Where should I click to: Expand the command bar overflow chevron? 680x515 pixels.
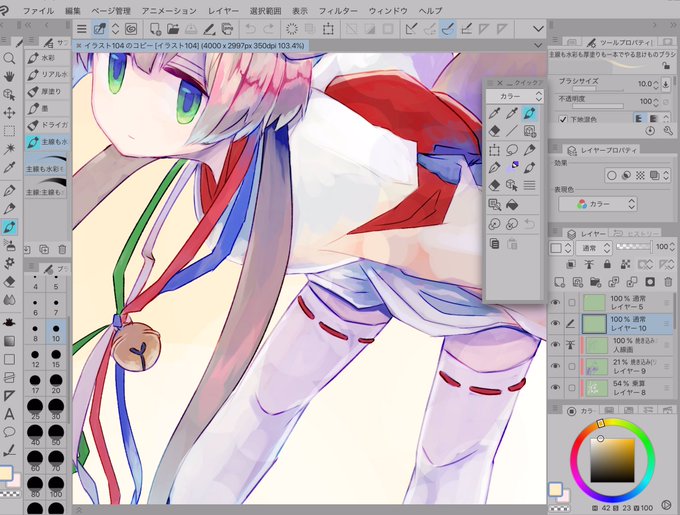click(x=538, y=29)
